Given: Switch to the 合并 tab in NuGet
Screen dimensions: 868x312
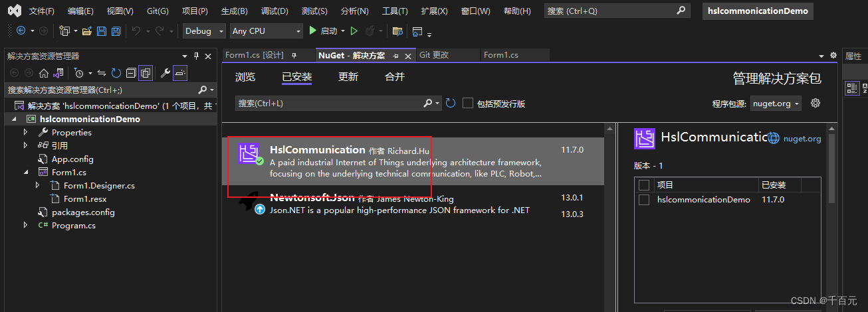Looking at the screenshot, I should click(x=395, y=77).
